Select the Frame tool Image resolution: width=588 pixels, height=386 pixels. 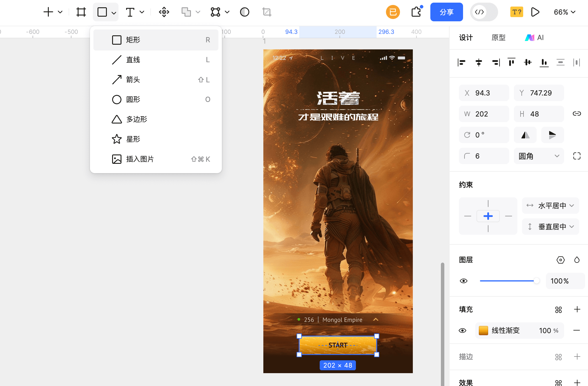point(81,12)
